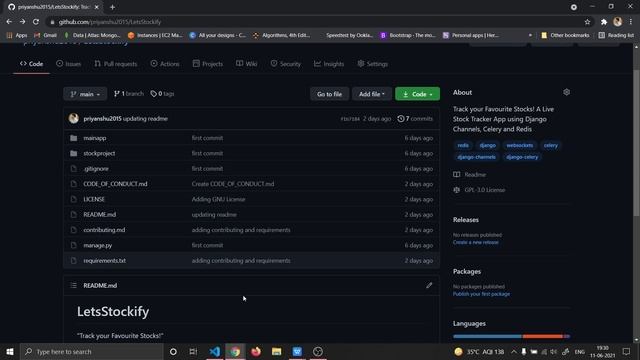640x360 pixels.
Task: Open the Gmail bookmark
Action: point(46,36)
